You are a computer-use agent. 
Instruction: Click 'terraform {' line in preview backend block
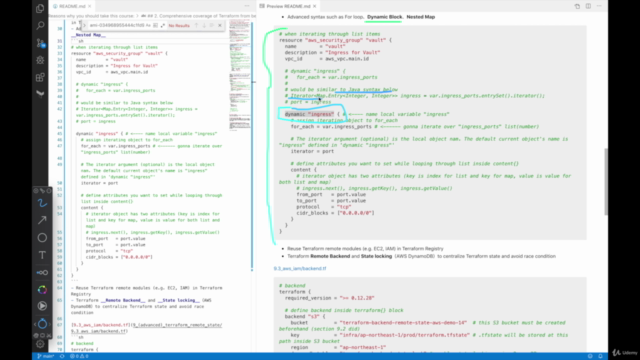295,292
